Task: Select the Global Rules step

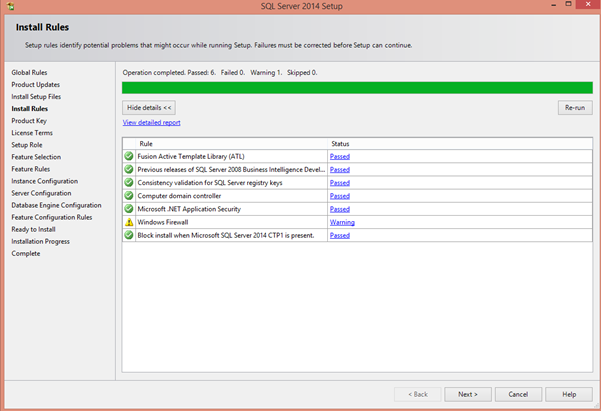Action: pyautogui.click(x=29, y=72)
